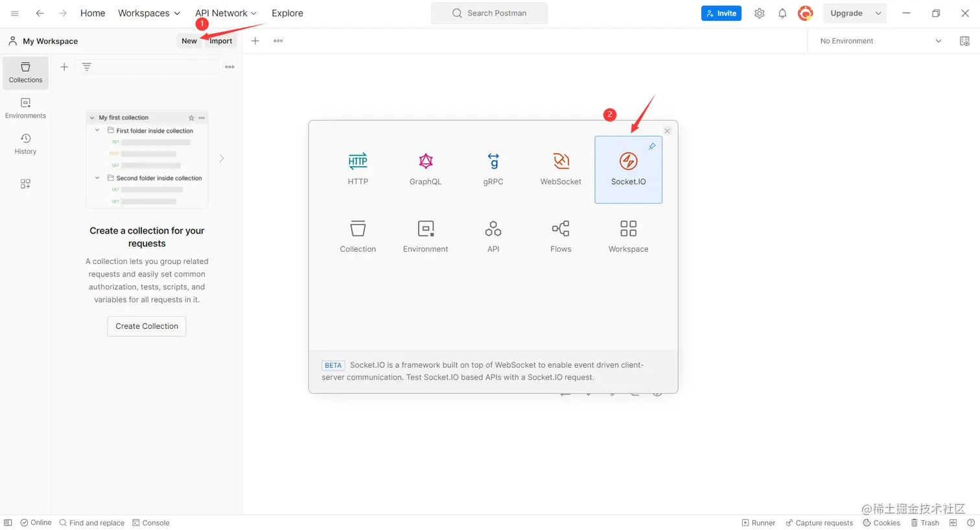Star My first collection

pyautogui.click(x=191, y=118)
